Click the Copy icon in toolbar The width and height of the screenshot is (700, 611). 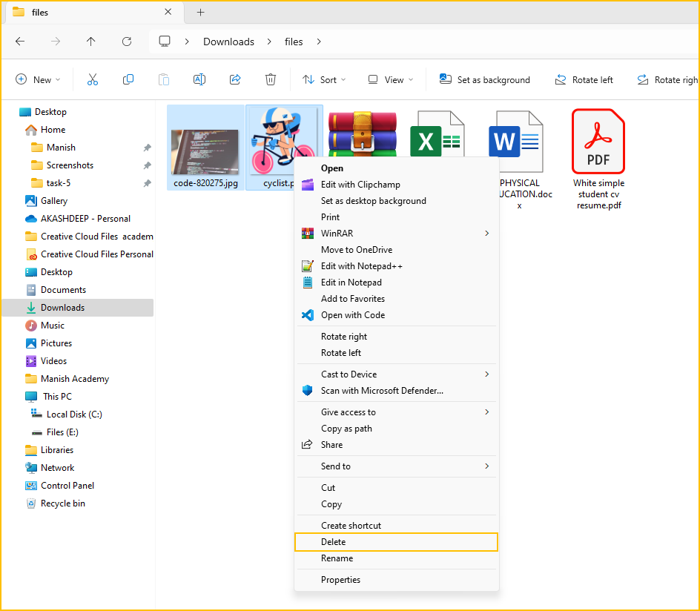128,80
